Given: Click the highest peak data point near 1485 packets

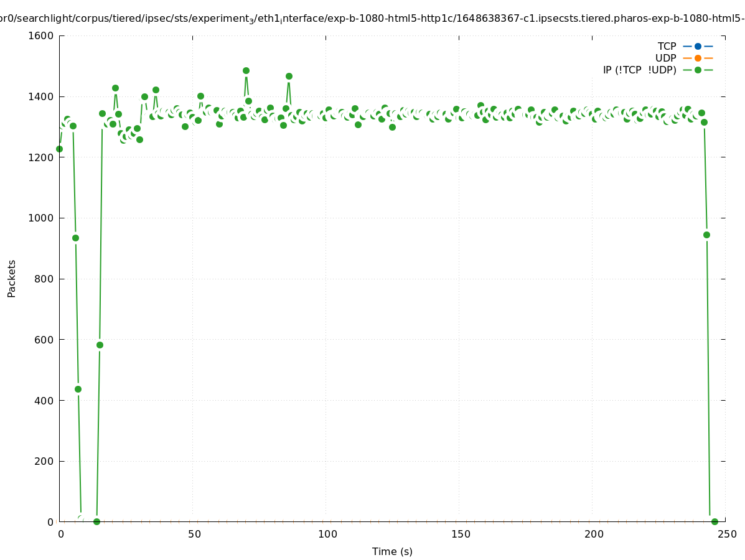Looking at the screenshot, I should coord(246,71).
